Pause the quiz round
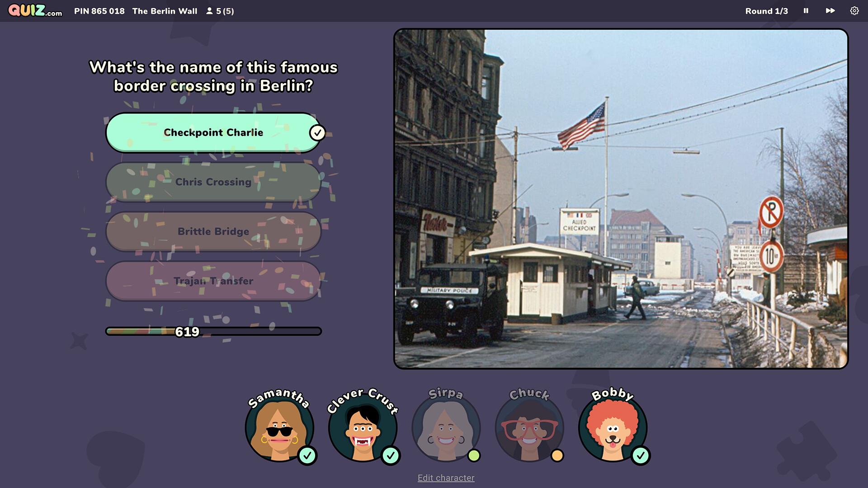868x488 pixels. tap(806, 11)
